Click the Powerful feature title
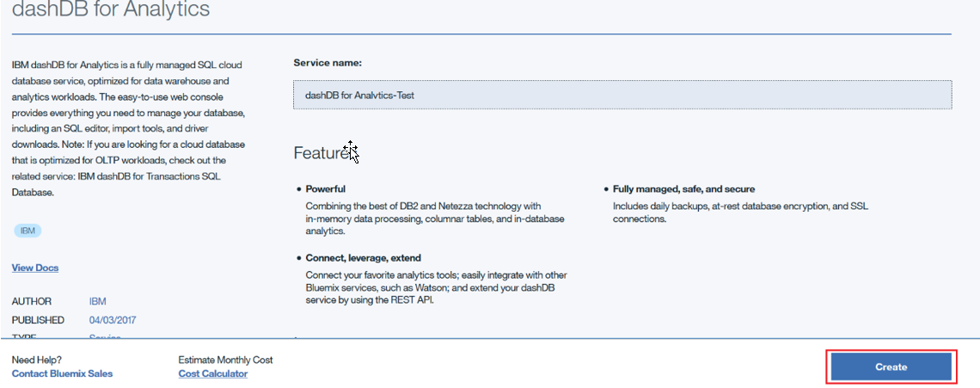 (325, 189)
